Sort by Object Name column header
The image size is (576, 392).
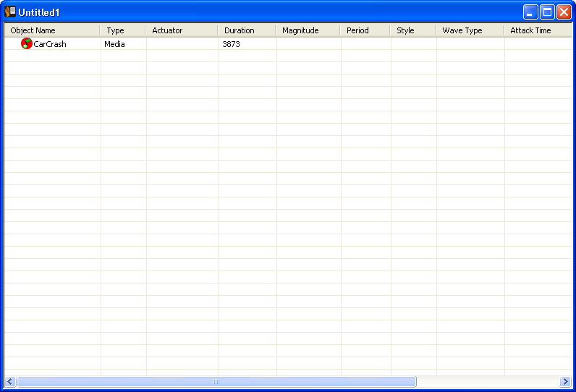point(52,30)
